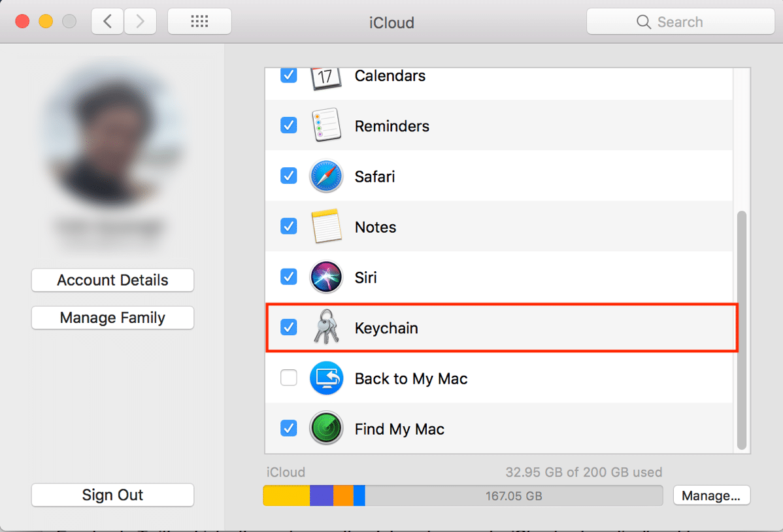
Task: Click the 167.05 GB free space text
Action: [x=514, y=496]
